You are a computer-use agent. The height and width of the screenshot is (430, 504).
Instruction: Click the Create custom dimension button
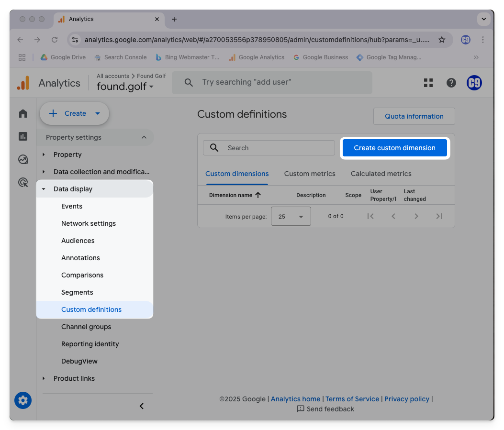(x=394, y=148)
